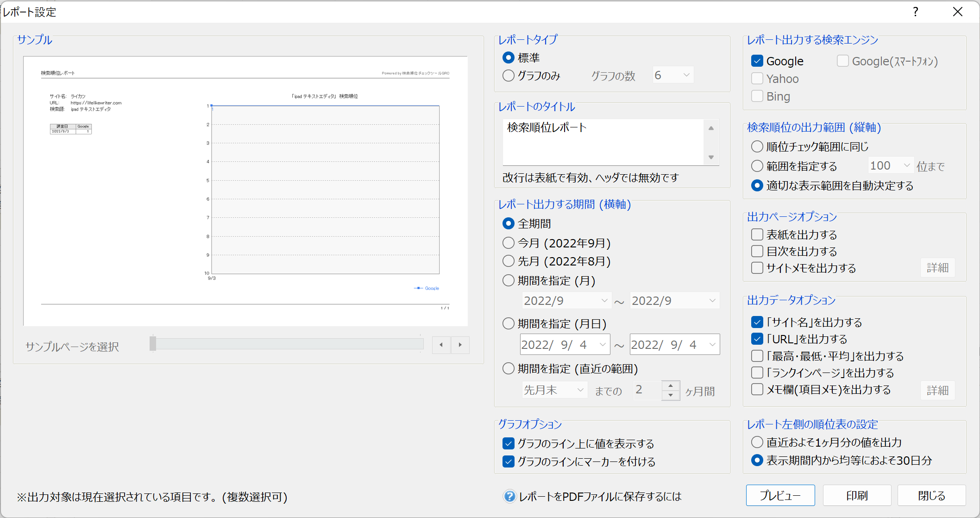Select the グラフのみ report type
This screenshot has width=980, height=518.
coord(509,76)
